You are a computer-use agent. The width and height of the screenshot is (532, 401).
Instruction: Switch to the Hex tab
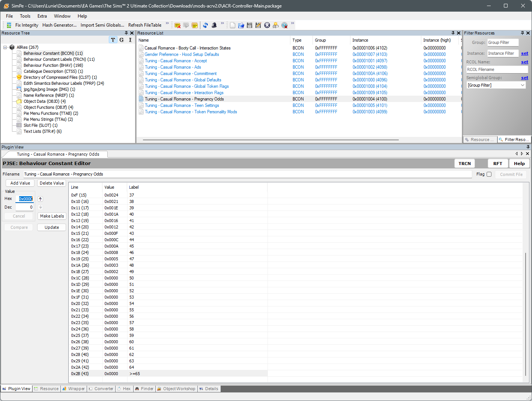[x=126, y=389]
